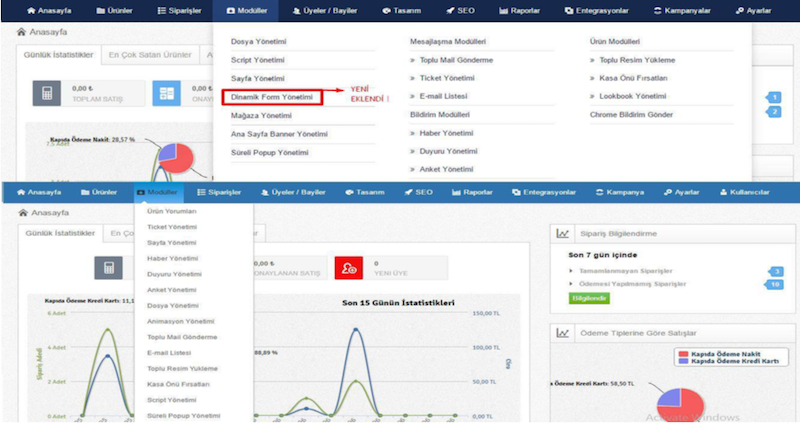800x423 pixels.
Task: Select Chrome Bildirim Gönder entry
Action: pyautogui.click(x=631, y=115)
